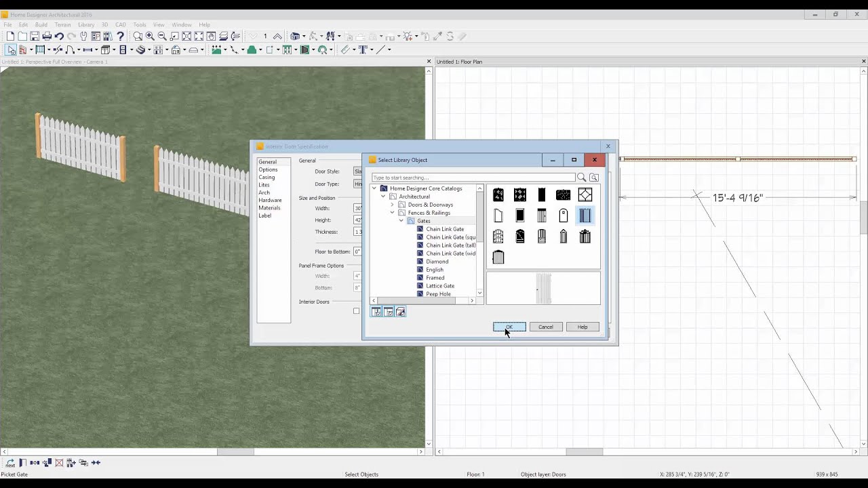This screenshot has width=868, height=488.
Task: Close the Floor Plan view tab
Action: 863,62
